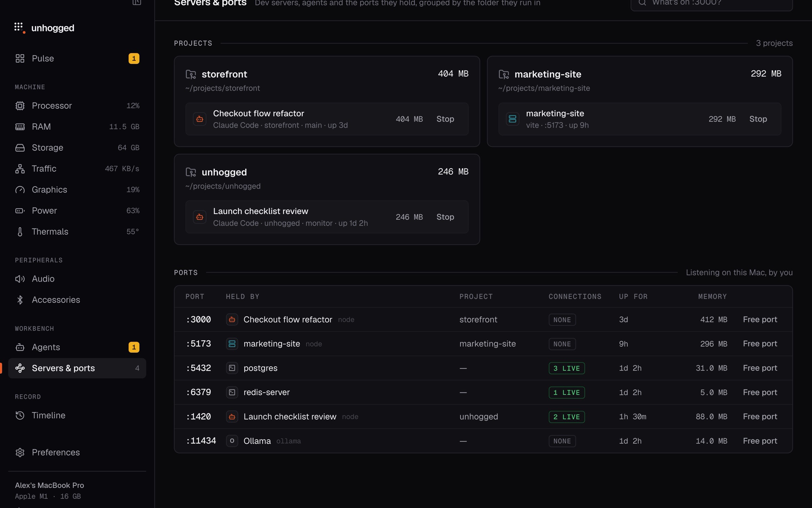Click the storefront project folder icon

tap(191, 74)
